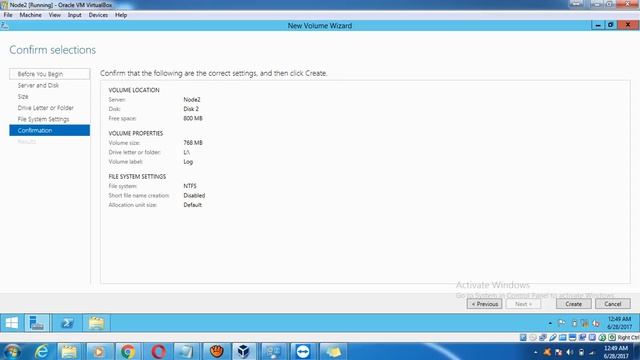Click the FILE SYSTEM SETTINGS heading
The height and width of the screenshot is (360, 640).
[x=137, y=177]
